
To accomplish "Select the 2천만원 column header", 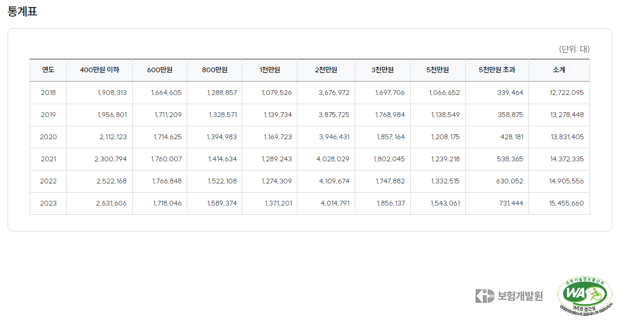I will [x=326, y=70].
